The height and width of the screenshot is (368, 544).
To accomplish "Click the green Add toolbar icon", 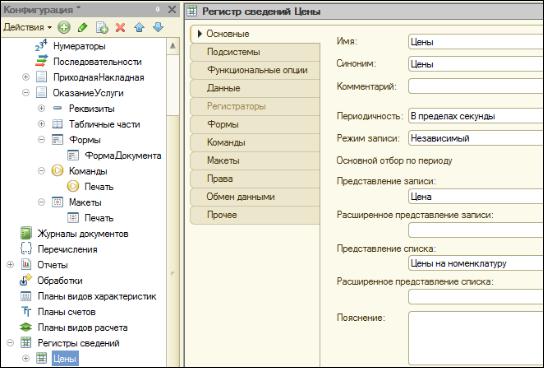I will pyautogui.click(x=64, y=27).
